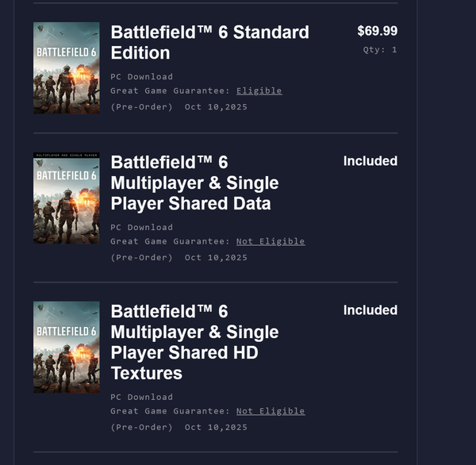Click Not Eligible link under Shared HD Textures
This screenshot has width=476, height=465.
270,411
